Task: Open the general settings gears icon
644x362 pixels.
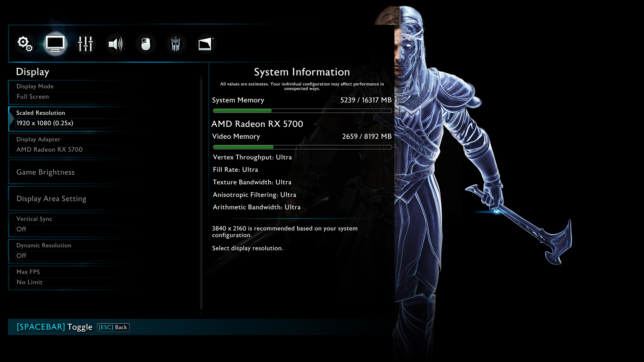Action: click(x=25, y=44)
